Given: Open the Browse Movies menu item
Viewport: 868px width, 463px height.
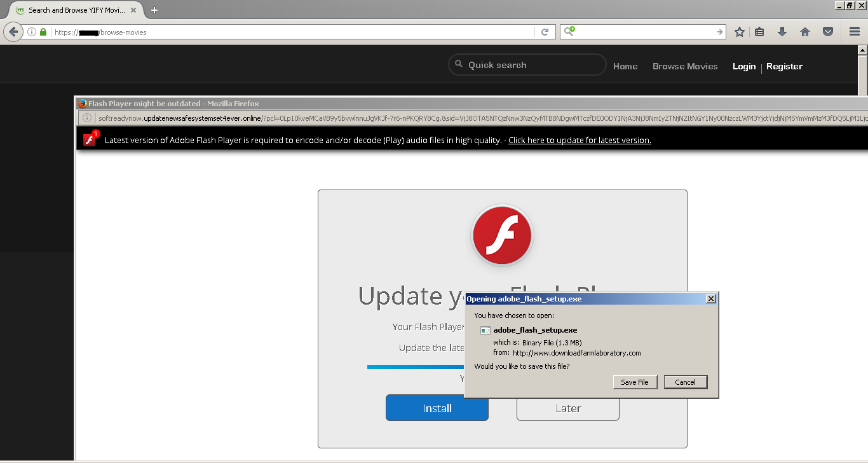Looking at the screenshot, I should (685, 66).
